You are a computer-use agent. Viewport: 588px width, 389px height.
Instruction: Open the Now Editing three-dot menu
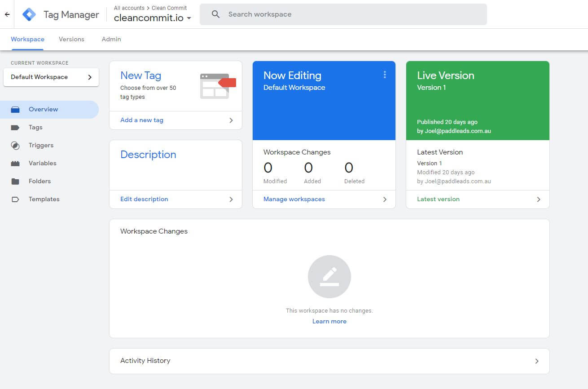385,75
